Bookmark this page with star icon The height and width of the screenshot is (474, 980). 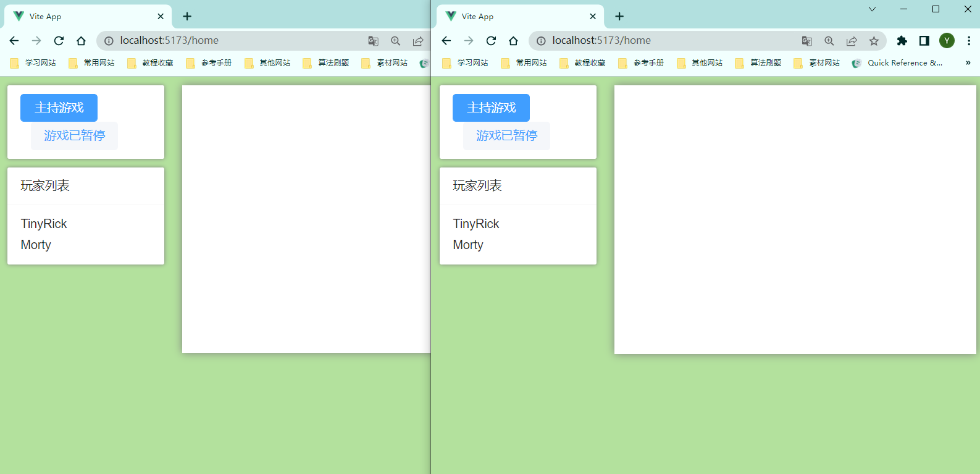874,41
